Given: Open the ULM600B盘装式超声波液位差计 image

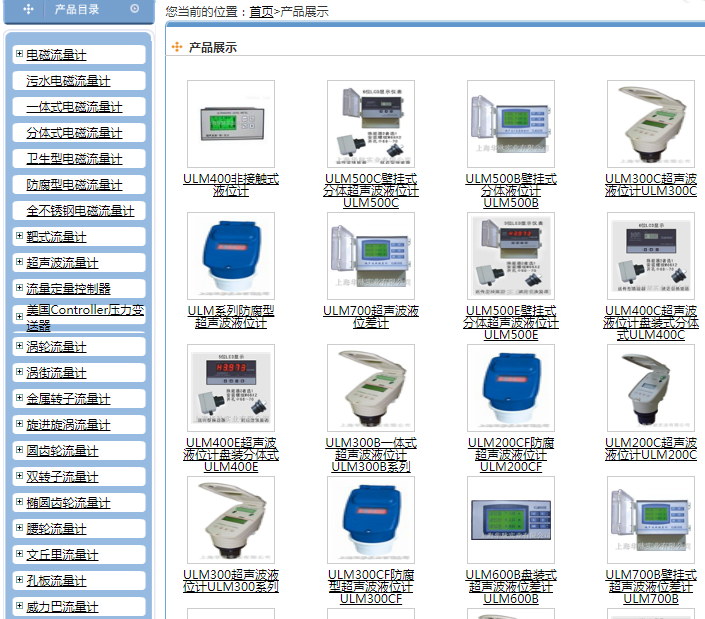Looking at the screenshot, I should pyautogui.click(x=511, y=520).
